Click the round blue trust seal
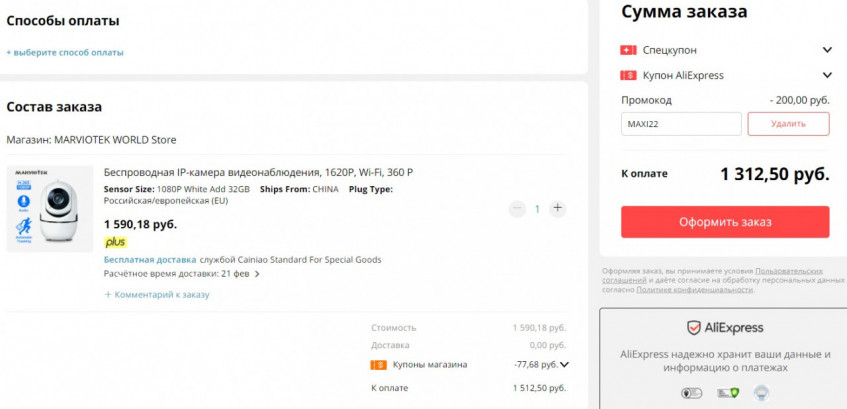Viewport: 847px width, 409px height. [x=760, y=393]
